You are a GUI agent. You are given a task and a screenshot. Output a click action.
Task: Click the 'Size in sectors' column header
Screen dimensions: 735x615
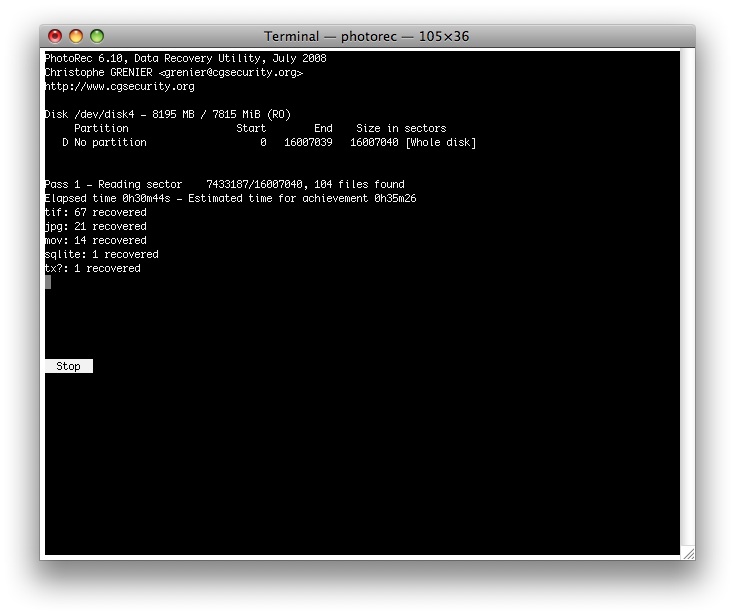(x=400, y=128)
